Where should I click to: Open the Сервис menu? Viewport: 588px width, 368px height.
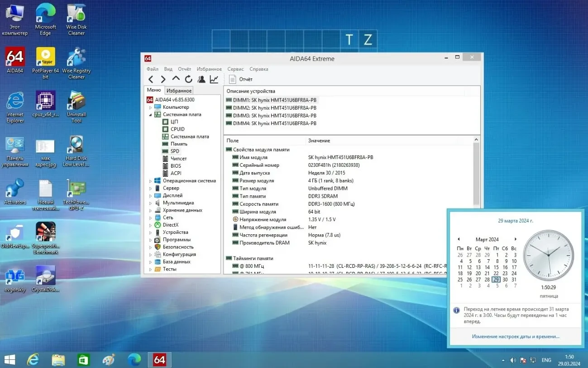[235, 69]
